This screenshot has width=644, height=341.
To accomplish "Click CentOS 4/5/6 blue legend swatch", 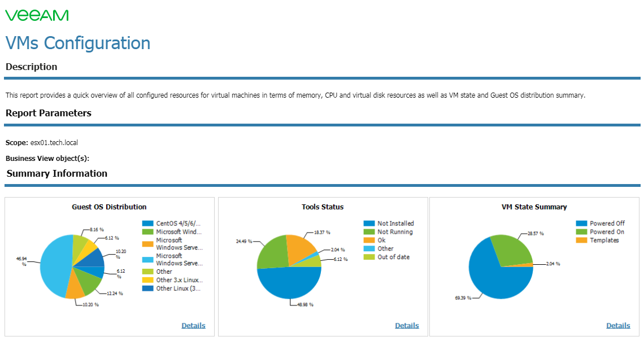I will click(147, 224).
